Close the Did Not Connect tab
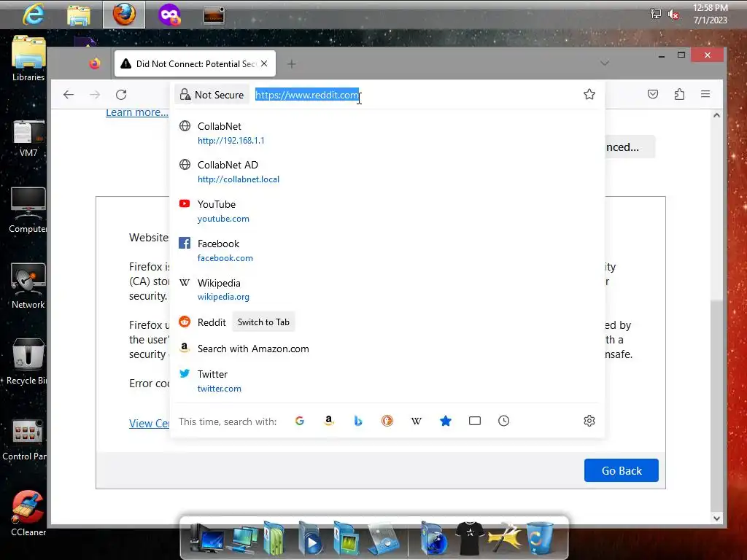747x560 pixels. (264, 64)
